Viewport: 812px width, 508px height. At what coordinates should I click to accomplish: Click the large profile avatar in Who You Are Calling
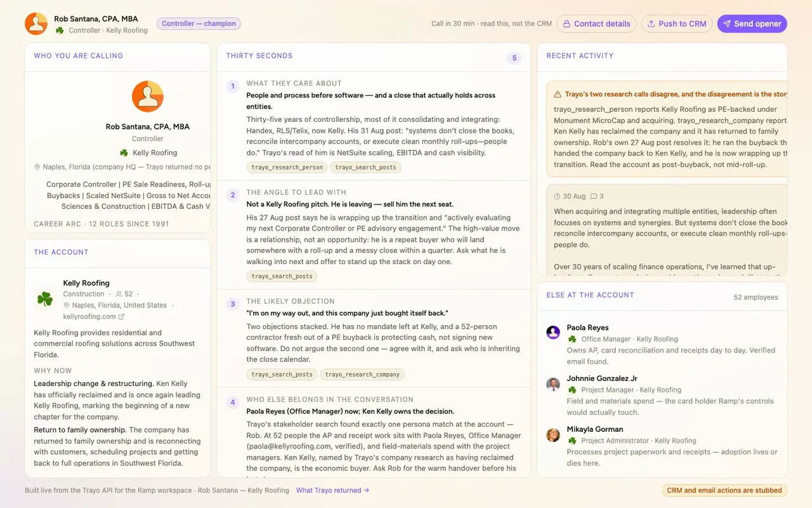(148, 97)
